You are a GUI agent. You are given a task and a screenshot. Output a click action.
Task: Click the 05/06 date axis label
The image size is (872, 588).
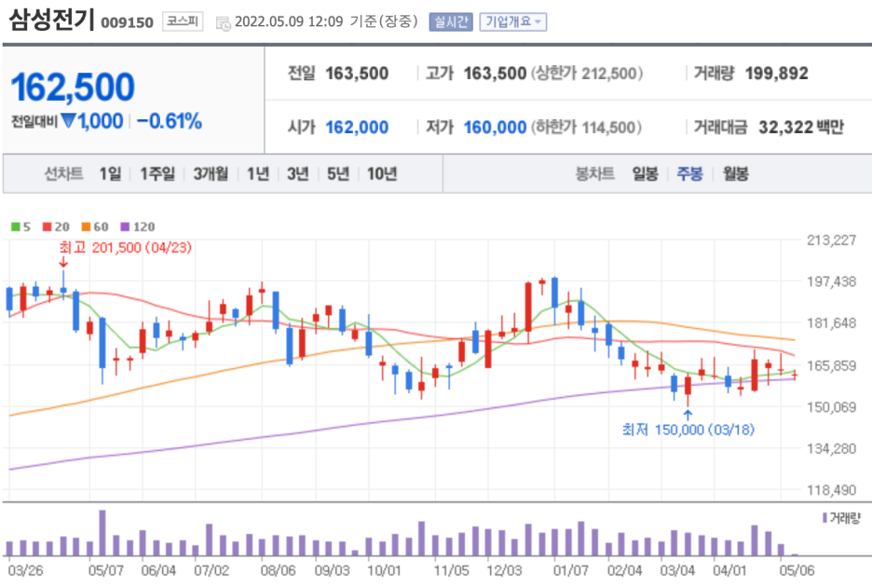pyautogui.click(x=797, y=570)
